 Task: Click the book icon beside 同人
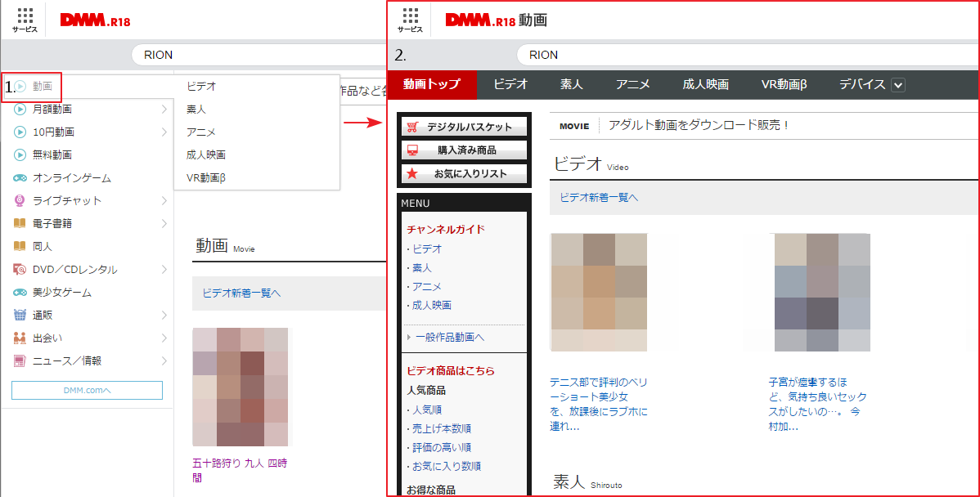point(20,247)
